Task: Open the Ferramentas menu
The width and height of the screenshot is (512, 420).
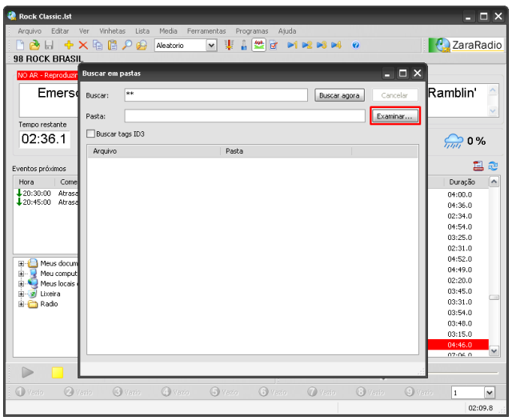Action: point(206,31)
